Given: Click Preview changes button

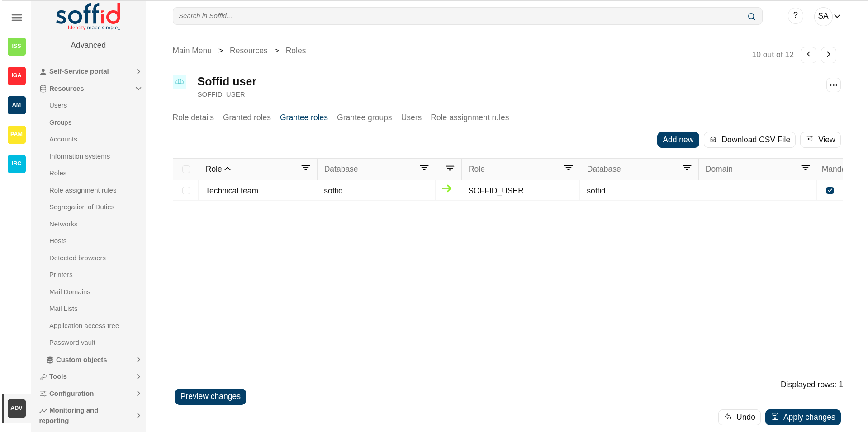Looking at the screenshot, I should click(x=210, y=396).
